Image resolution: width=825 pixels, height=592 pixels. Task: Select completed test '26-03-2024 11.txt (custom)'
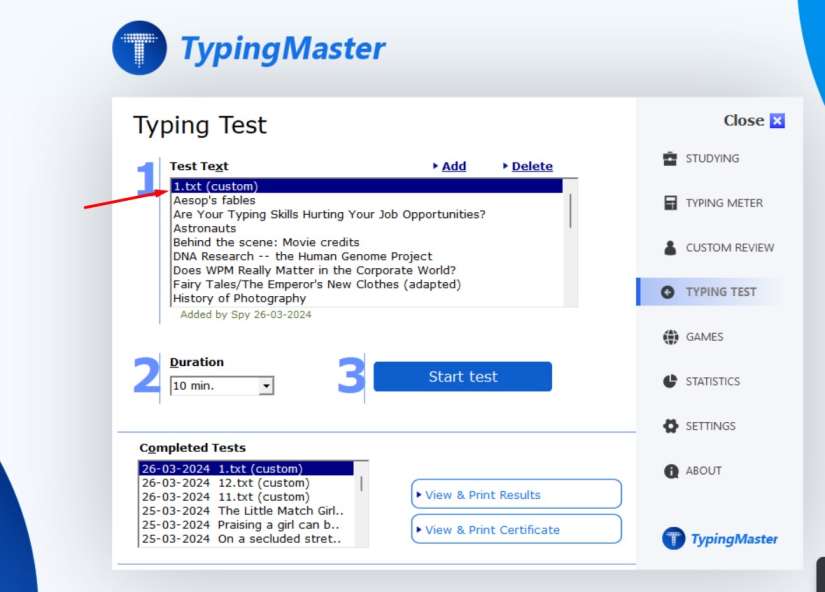click(x=246, y=497)
